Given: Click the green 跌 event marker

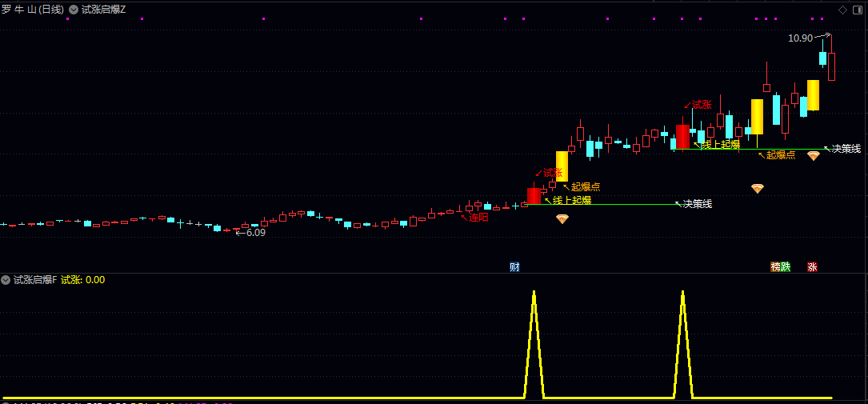Looking at the screenshot, I should (x=786, y=266).
